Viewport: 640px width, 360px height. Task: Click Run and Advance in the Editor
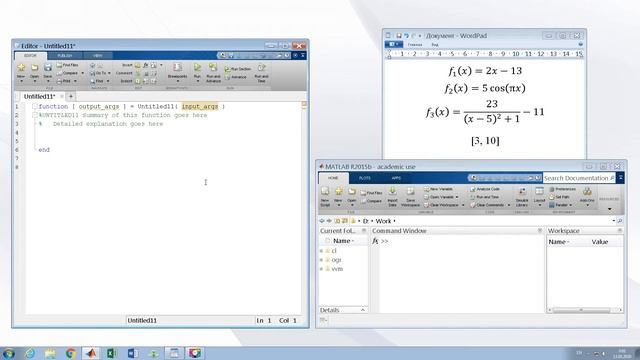(213, 72)
